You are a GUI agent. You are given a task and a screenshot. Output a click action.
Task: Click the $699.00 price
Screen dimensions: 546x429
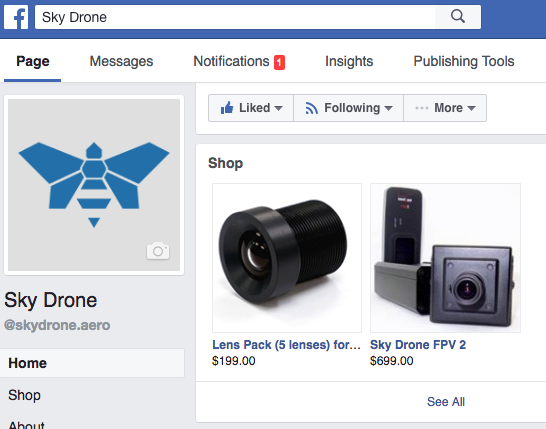click(x=392, y=361)
